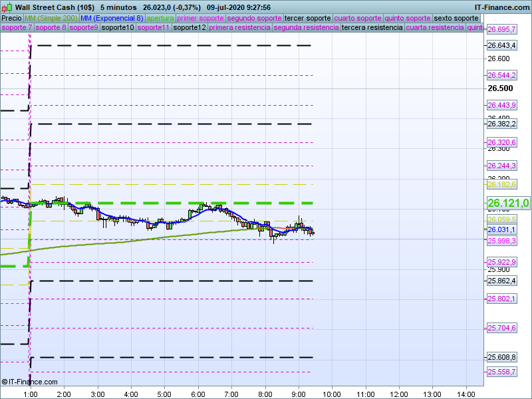Select the tercer soporte label
The height and width of the screenshot is (399, 532).
coord(308,18)
